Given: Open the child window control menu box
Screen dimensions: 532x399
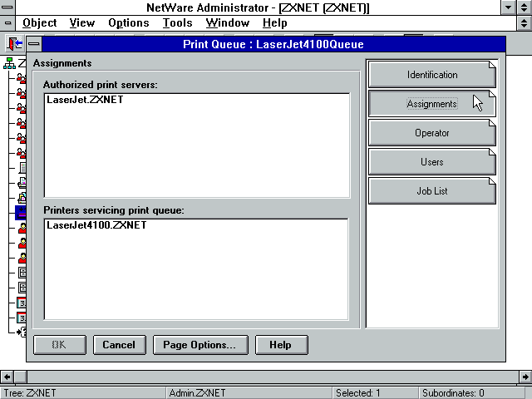Looking at the screenshot, I should coord(7,23).
